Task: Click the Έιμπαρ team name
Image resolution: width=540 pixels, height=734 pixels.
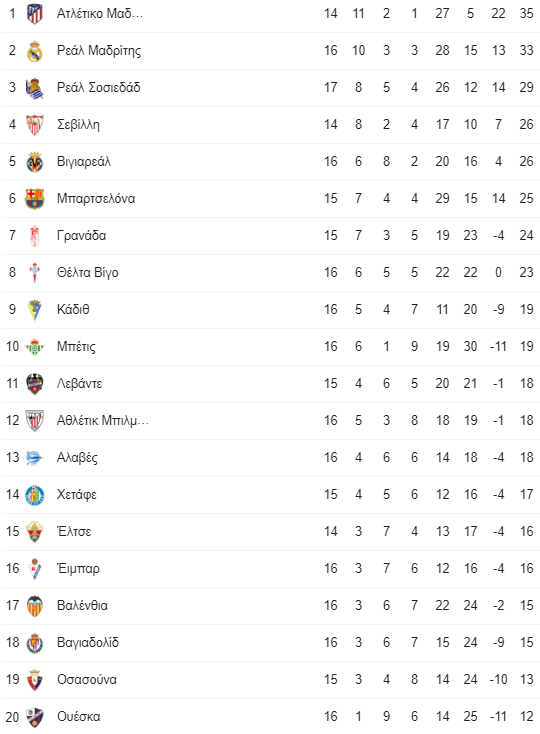Action: [x=78, y=568]
